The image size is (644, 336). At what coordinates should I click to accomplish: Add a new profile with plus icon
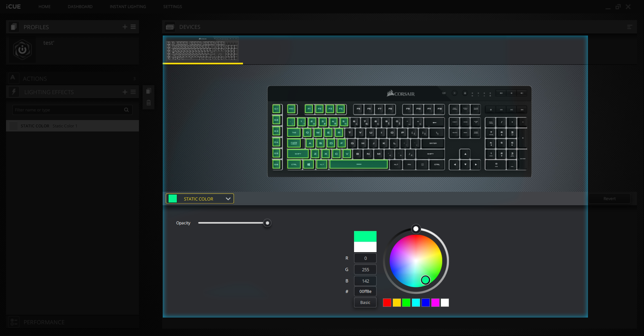[125, 27]
